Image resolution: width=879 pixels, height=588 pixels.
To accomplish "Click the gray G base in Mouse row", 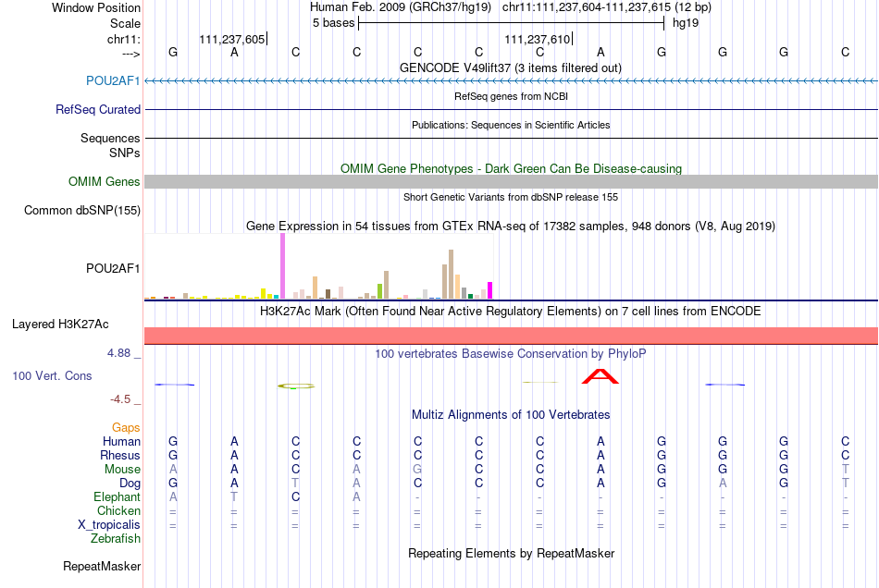I will tap(417, 470).
